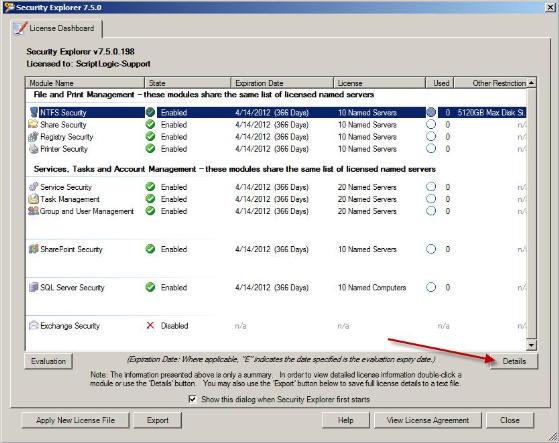This screenshot has width=559, height=443.
Task: Click the usage circle for Share Security
Action: coord(431,124)
